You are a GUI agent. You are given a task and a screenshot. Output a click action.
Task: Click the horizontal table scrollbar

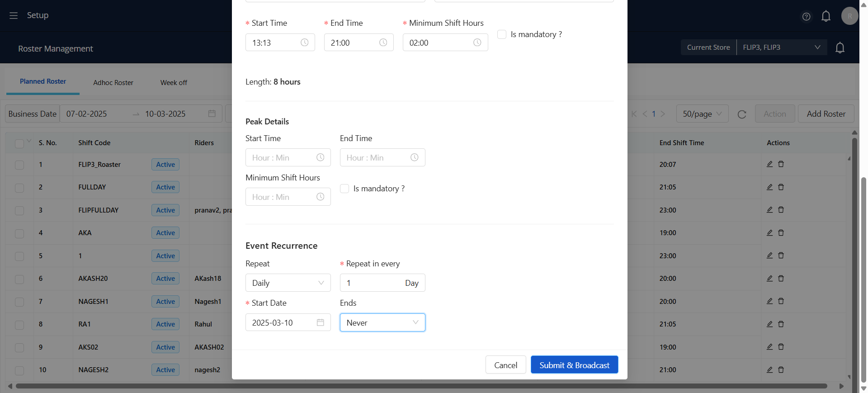pyautogui.click(x=421, y=386)
